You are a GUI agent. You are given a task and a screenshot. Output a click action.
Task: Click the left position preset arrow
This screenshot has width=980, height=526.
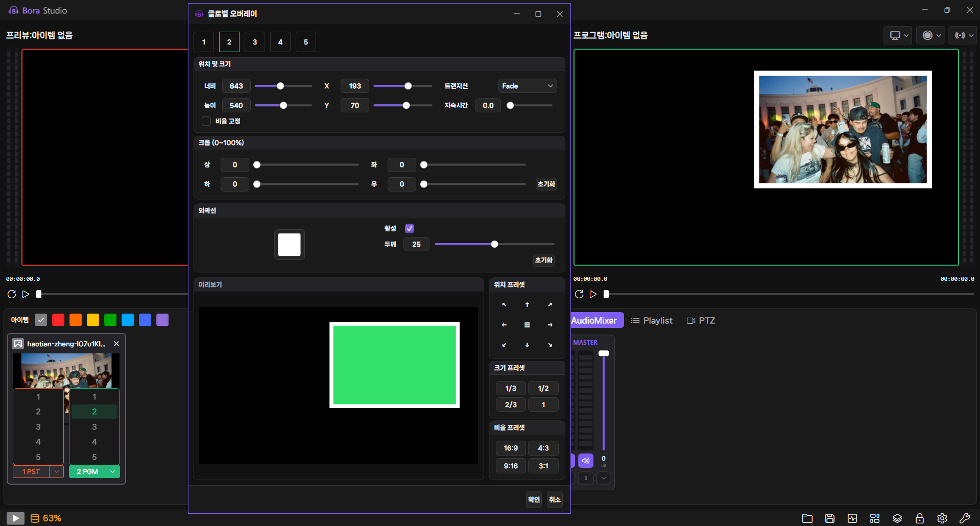[504, 325]
